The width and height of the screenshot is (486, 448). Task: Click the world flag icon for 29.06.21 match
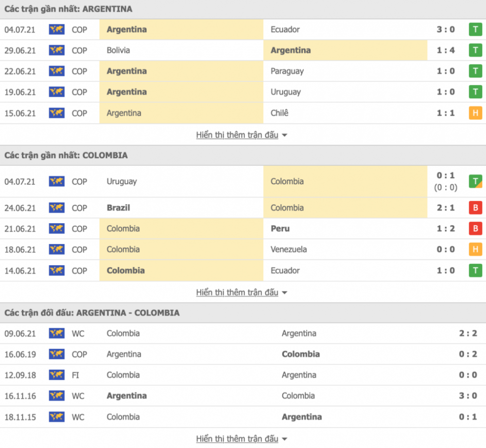pyautogui.click(x=57, y=50)
